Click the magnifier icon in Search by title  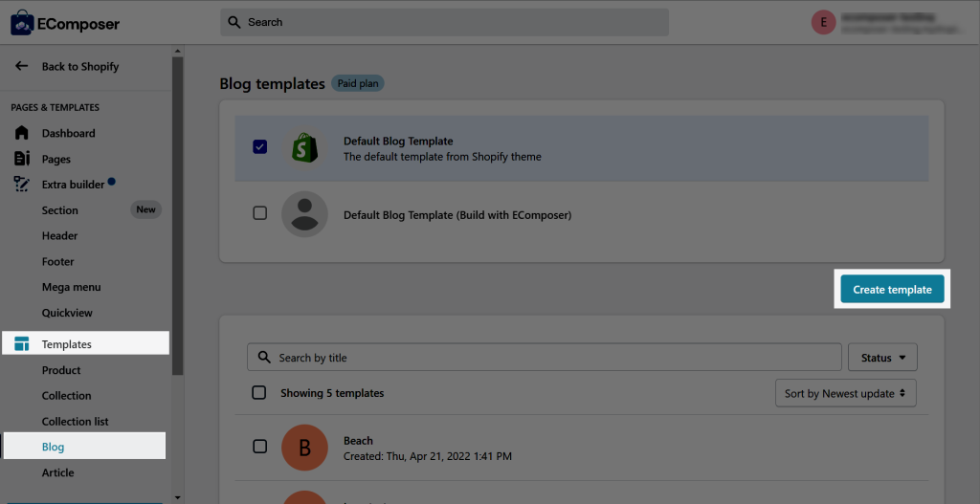point(264,358)
